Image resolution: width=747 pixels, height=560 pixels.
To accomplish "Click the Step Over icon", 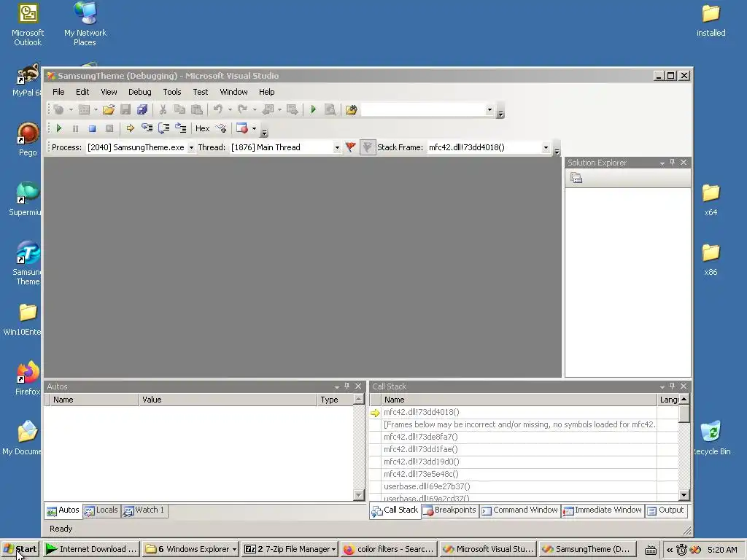I will [164, 128].
